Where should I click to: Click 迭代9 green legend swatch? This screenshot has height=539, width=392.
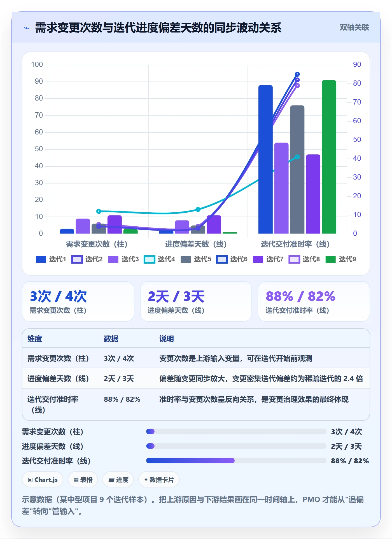(x=331, y=259)
